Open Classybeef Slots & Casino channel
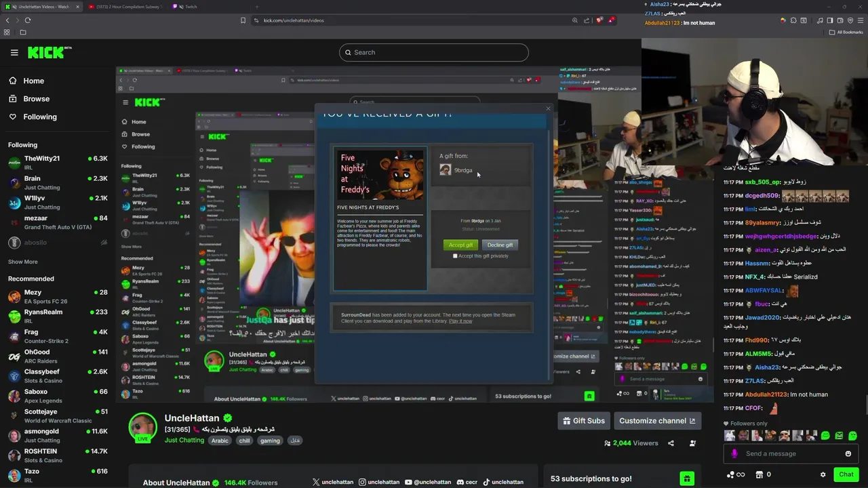This screenshot has width=868, height=488. [58, 375]
